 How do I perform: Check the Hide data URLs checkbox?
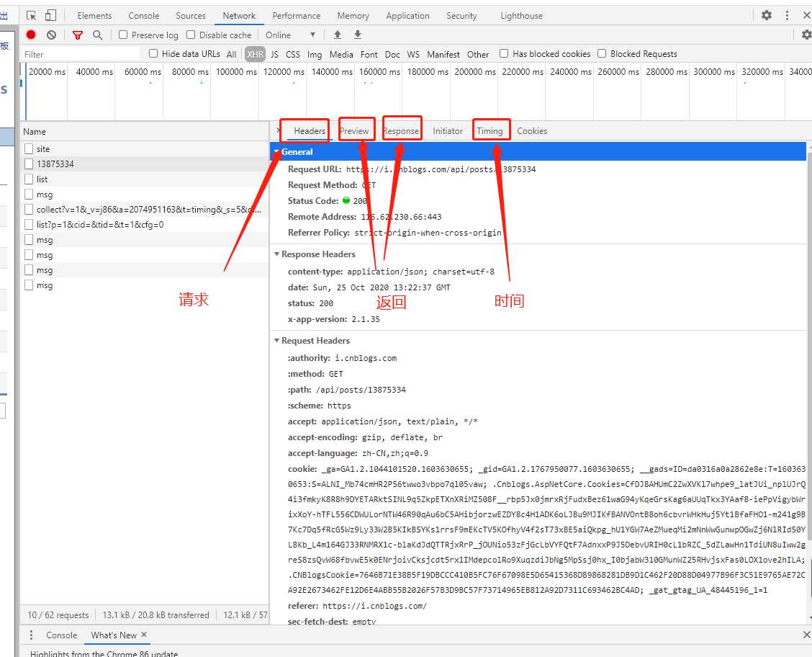tap(153, 53)
